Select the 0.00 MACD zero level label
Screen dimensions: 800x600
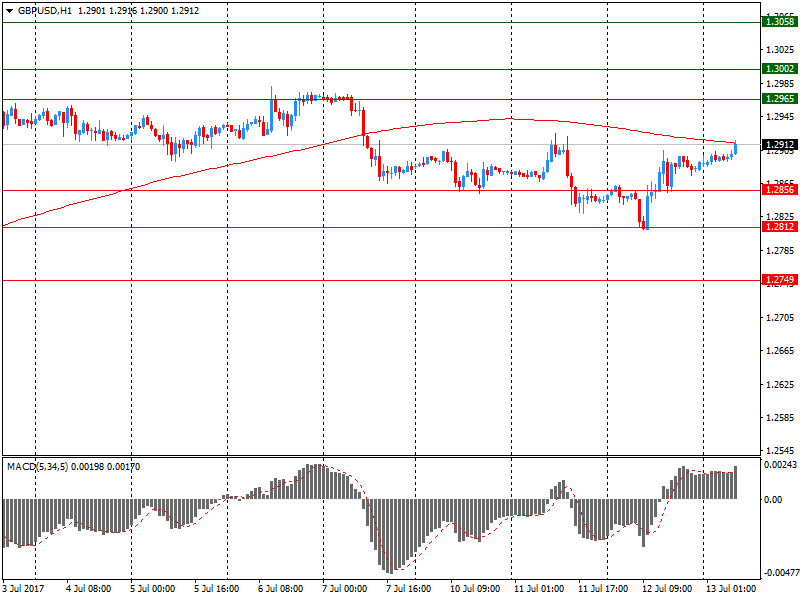773,499
